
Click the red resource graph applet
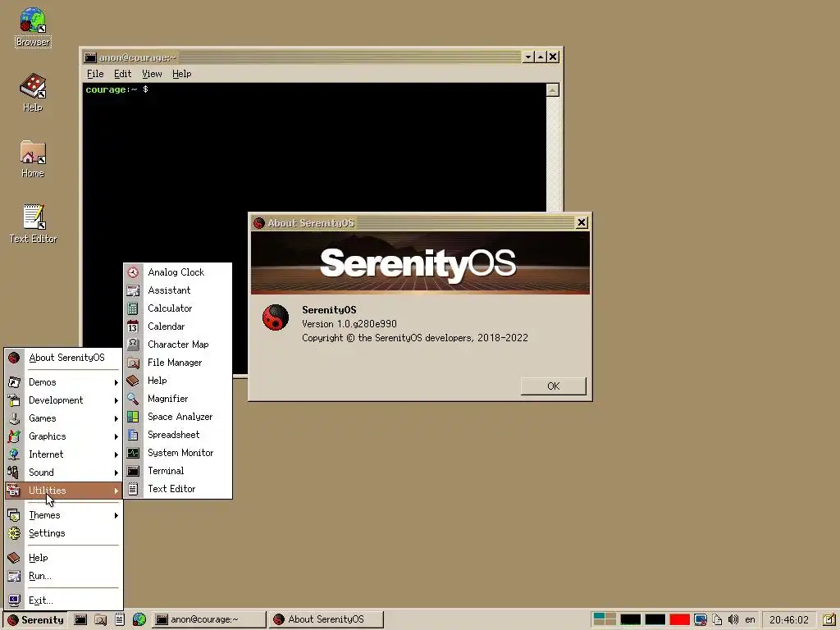click(x=679, y=620)
